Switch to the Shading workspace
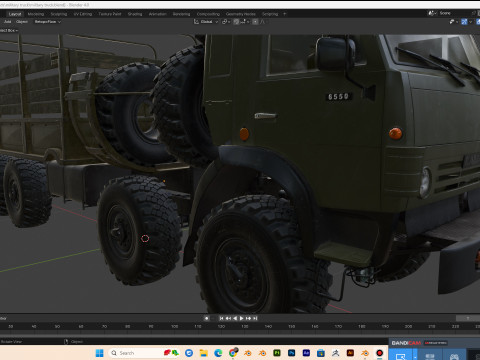This screenshot has height=360, width=480. click(135, 14)
